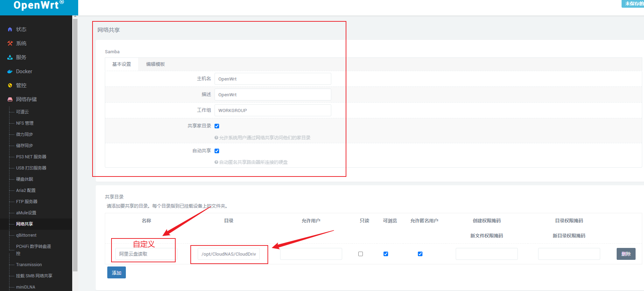
Task: Switch to the 编辑模板 tab
Action: [155, 64]
